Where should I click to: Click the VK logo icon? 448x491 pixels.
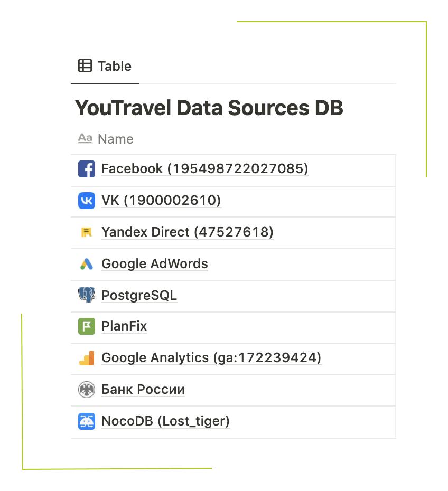[87, 201]
